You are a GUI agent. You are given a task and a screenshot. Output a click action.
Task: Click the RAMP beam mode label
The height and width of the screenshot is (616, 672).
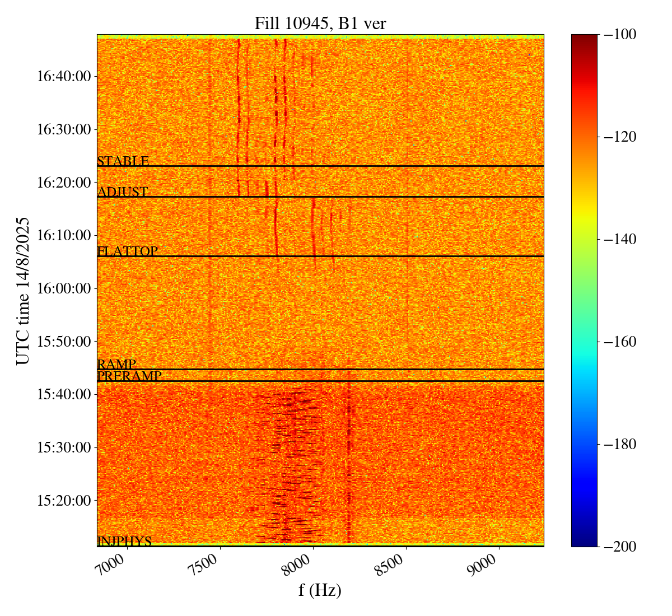click(x=116, y=365)
